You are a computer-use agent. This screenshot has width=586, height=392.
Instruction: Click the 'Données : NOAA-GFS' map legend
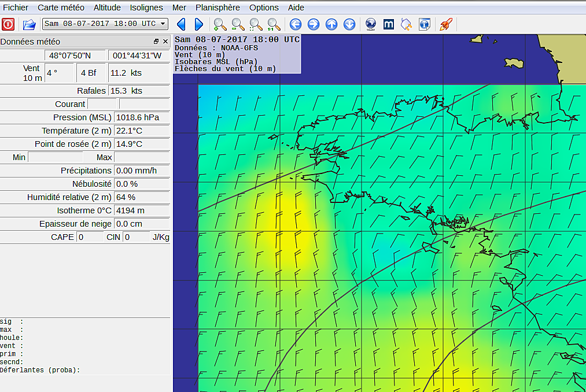pos(216,48)
